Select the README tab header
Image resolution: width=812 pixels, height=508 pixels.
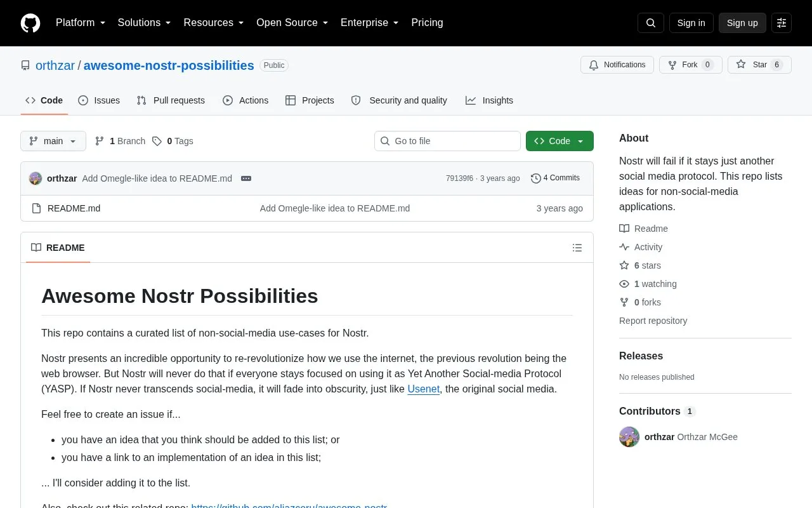[x=58, y=248]
